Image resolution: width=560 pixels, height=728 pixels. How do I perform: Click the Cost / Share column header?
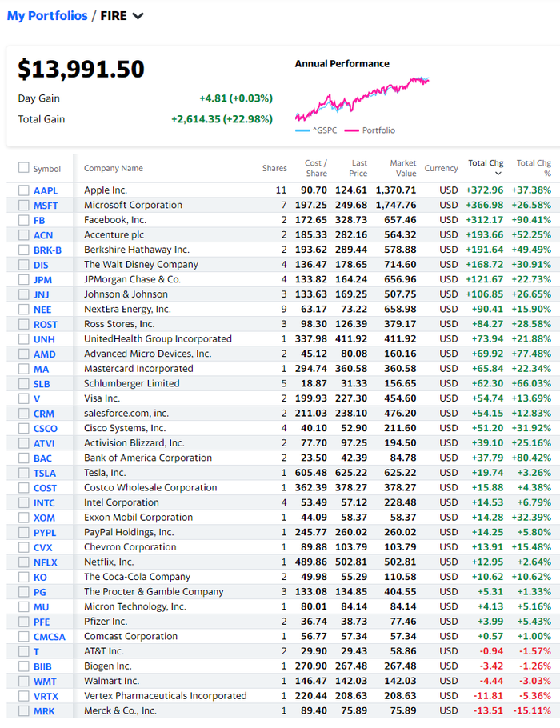point(316,168)
